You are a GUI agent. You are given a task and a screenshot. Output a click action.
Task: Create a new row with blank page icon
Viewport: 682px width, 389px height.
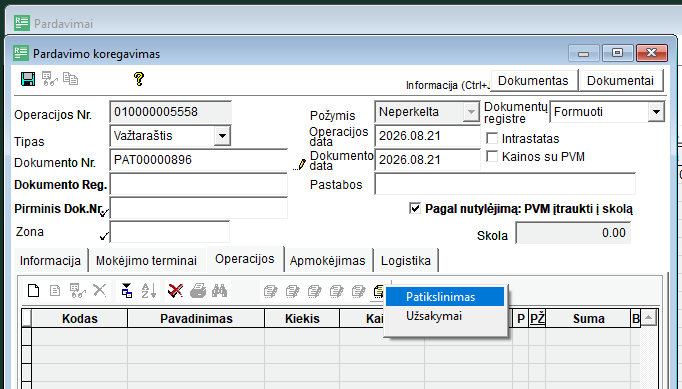pos(33,291)
